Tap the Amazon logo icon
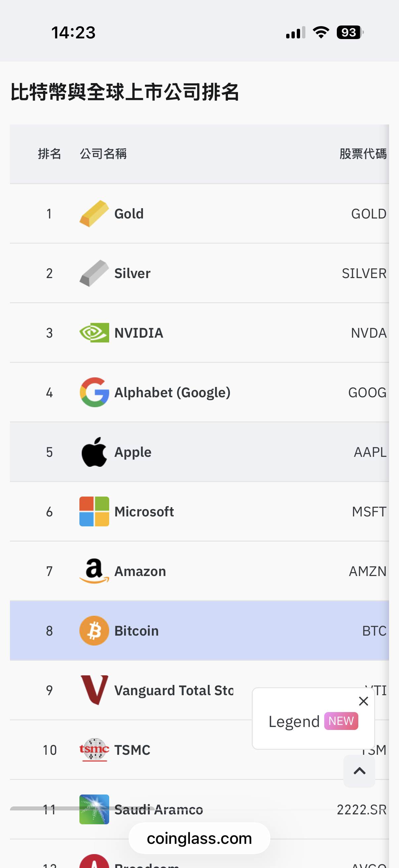Screen dimensions: 399x868 click(x=94, y=571)
